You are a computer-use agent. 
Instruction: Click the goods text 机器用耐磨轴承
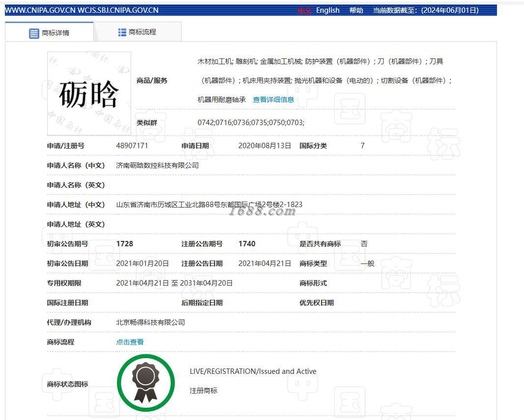tap(221, 100)
